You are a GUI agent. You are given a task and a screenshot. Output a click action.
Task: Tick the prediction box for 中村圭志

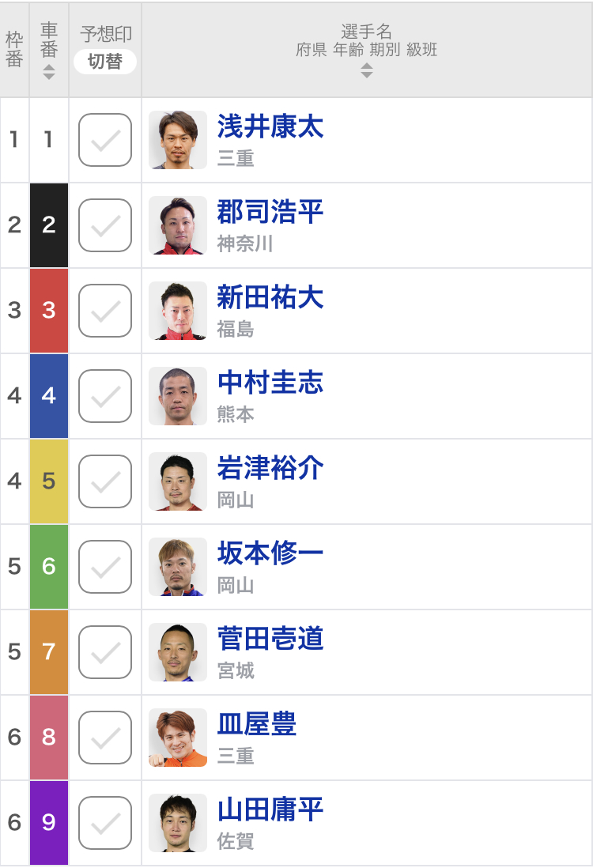click(105, 396)
